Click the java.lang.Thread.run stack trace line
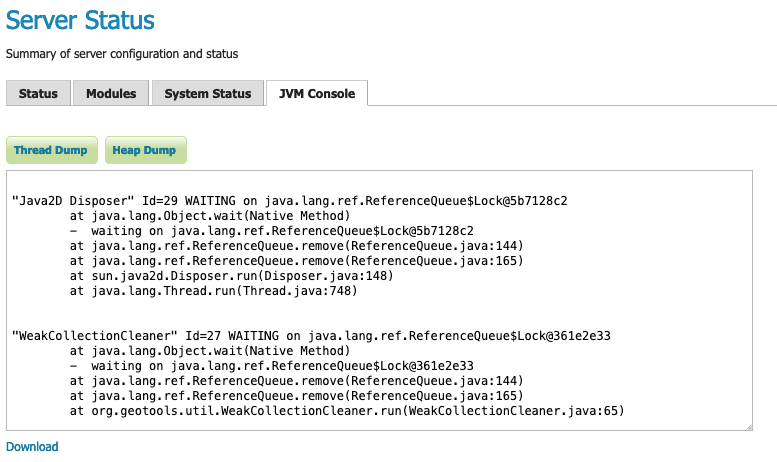 pos(213,291)
